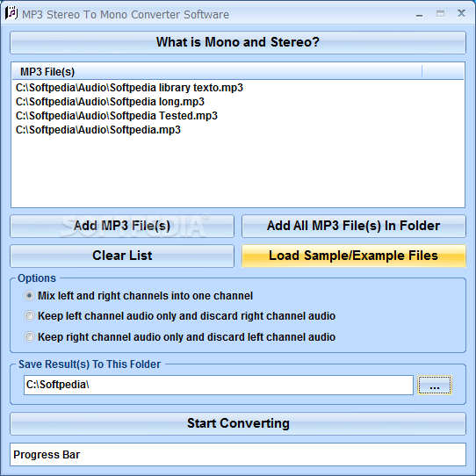Maximize the converter window
The image size is (476, 476).
pos(440,14)
